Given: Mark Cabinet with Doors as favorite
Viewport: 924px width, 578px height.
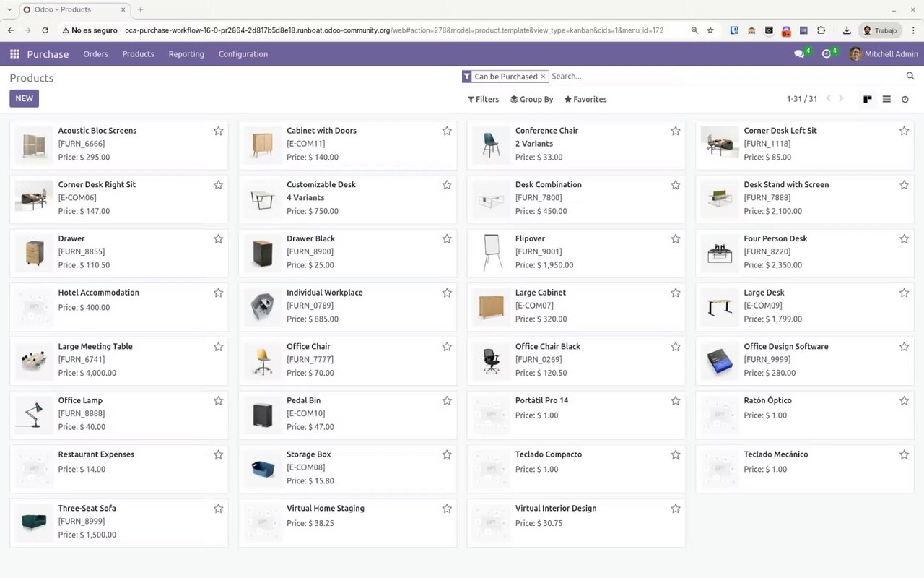Looking at the screenshot, I should click(447, 131).
